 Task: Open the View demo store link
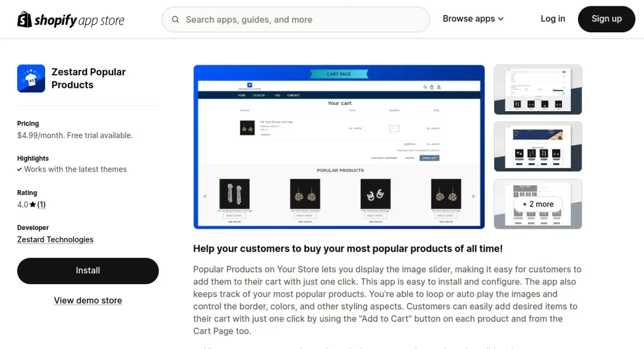click(88, 301)
